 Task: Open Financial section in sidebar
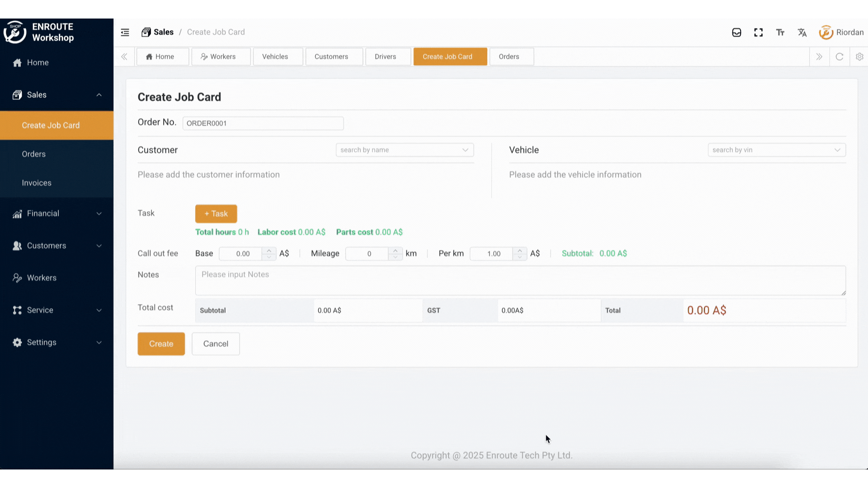[x=43, y=213]
